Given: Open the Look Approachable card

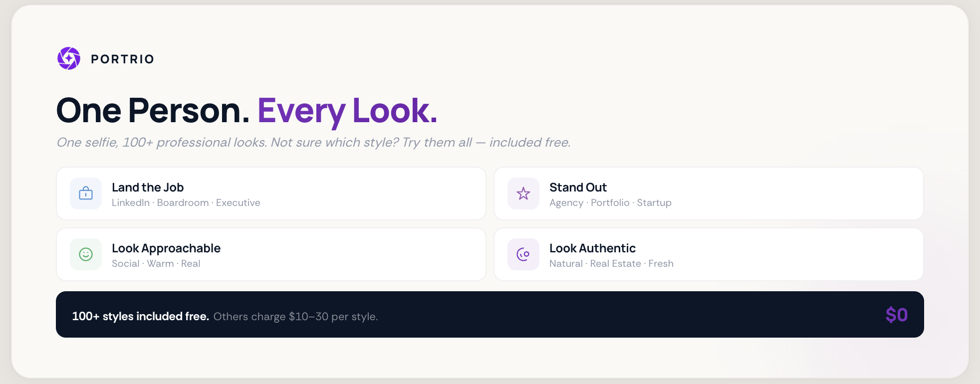Looking at the screenshot, I should coord(271,254).
